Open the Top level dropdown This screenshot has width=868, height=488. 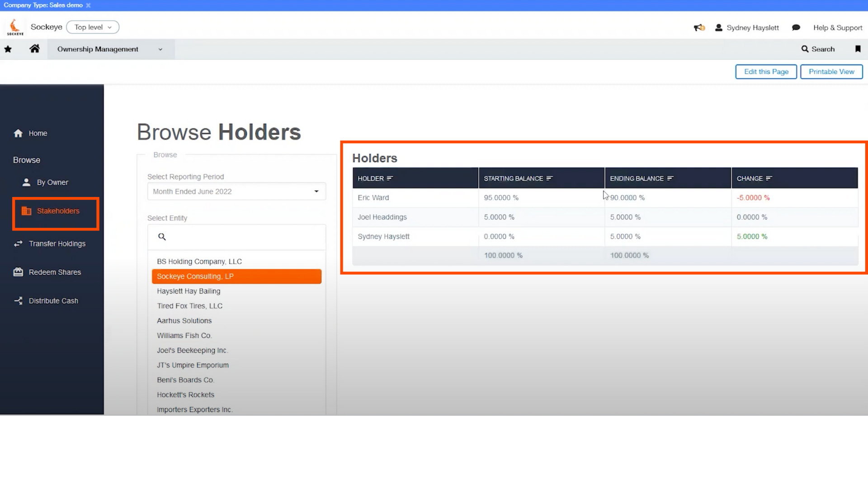(93, 27)
